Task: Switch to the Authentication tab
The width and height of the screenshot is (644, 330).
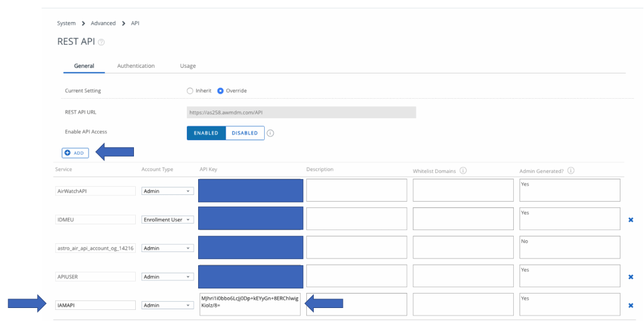Action: click(136, 66)
